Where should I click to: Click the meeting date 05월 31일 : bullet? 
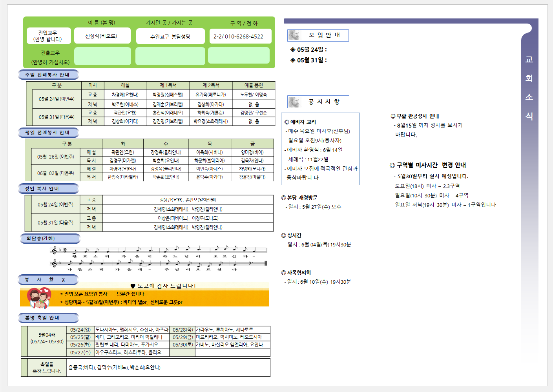coord(308,60)
